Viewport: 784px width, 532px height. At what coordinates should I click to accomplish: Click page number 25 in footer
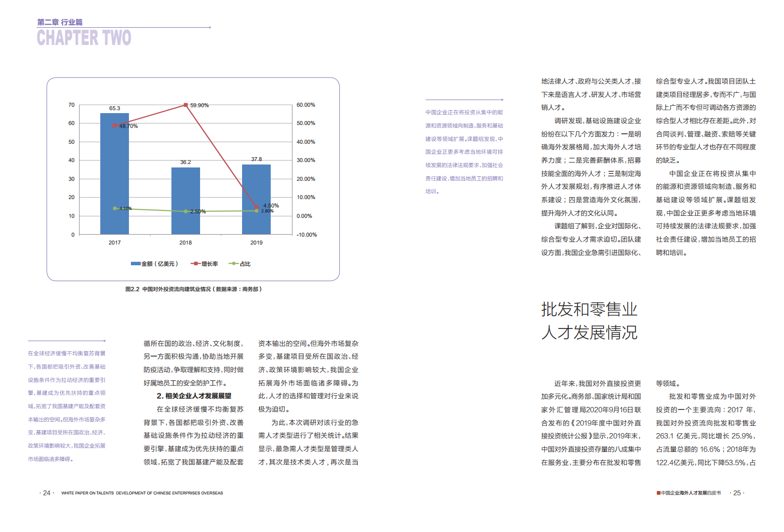(737, 493)
